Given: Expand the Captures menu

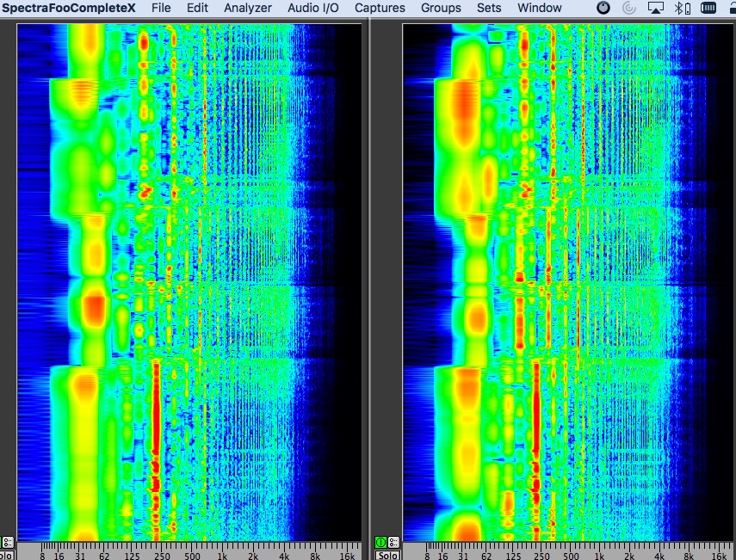Looking at the screenshot, I should pyautogui.click(x=380, y=9).
